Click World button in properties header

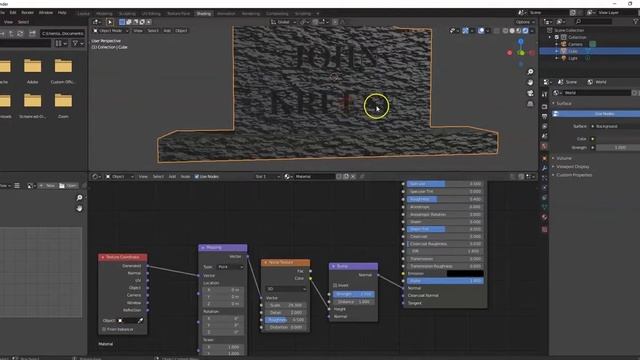tap(597, 82)
